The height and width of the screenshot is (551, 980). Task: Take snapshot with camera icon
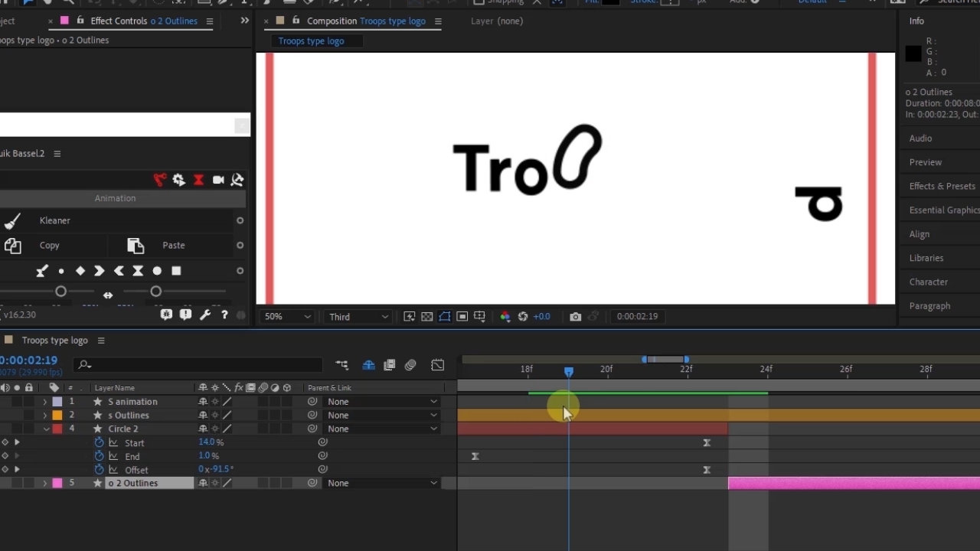click(576, 317)
